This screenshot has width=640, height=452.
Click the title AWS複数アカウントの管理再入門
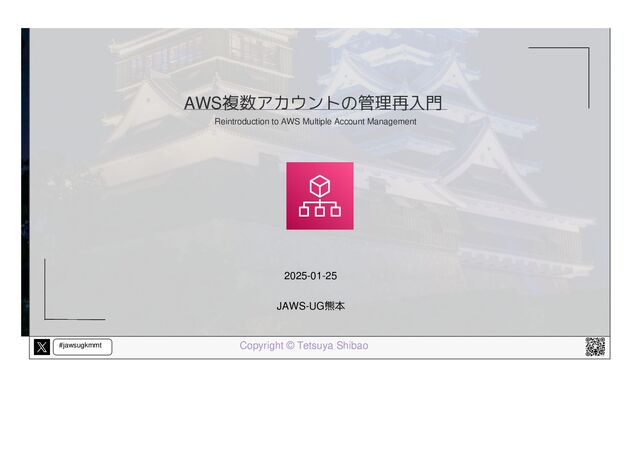313,103
